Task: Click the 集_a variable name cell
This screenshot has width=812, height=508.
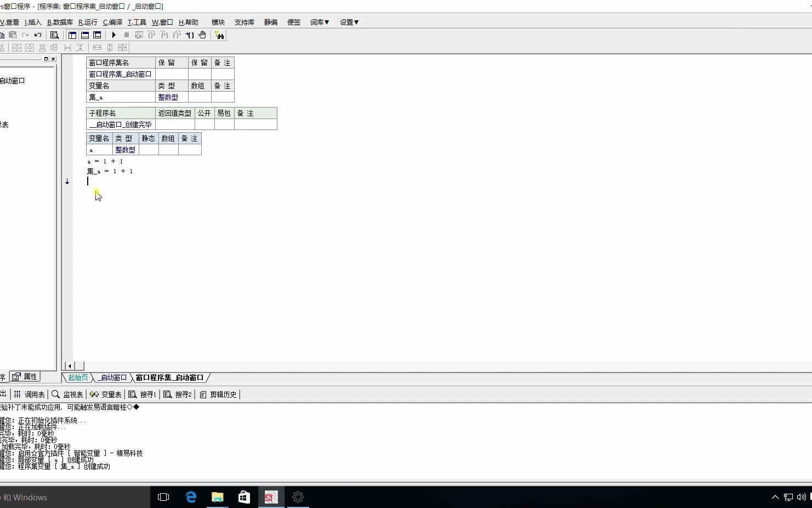Action: (x=121, y=97)
